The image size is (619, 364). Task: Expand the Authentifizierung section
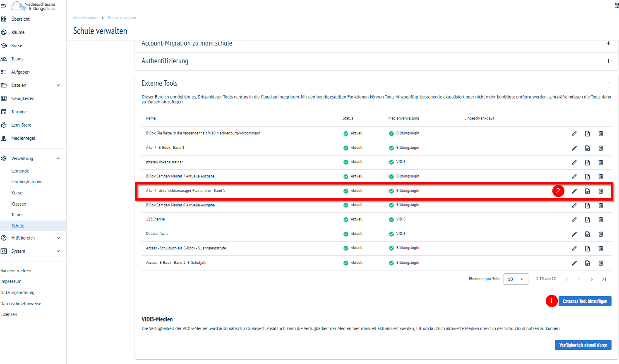point(608,61)
